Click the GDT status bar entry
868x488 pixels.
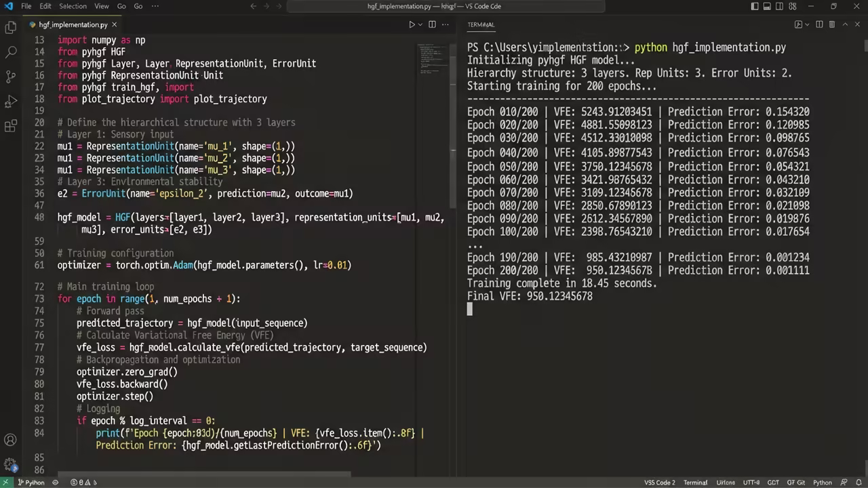pos(773,483)
